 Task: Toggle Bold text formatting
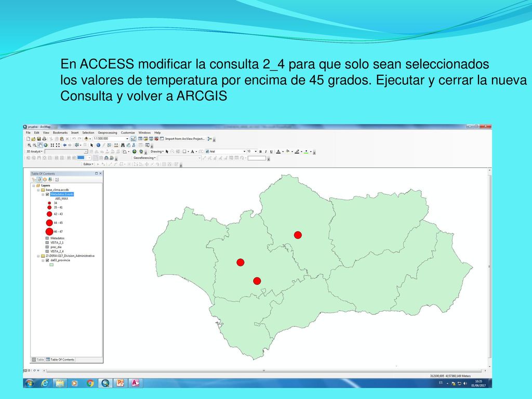pyautogui.click(x=260, y=152)
